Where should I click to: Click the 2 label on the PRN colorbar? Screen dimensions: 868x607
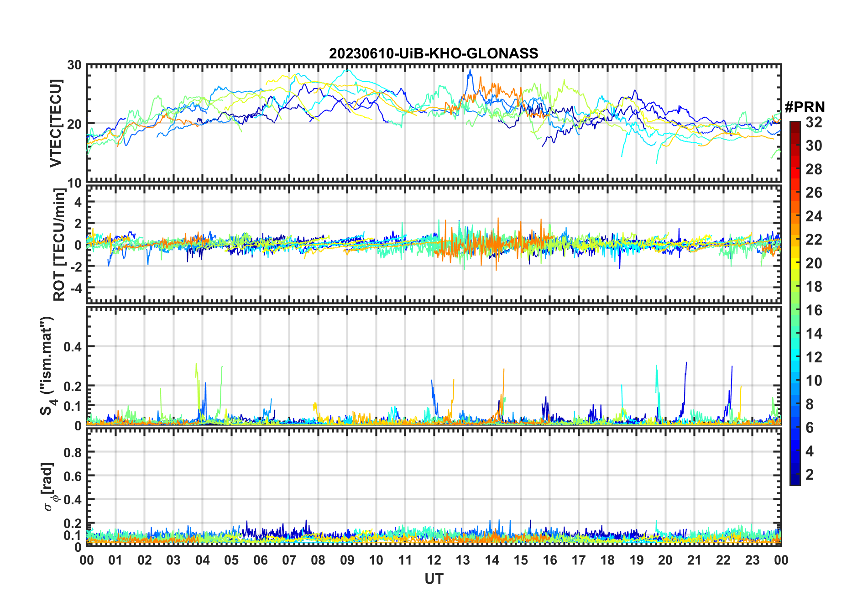point(810,475)
